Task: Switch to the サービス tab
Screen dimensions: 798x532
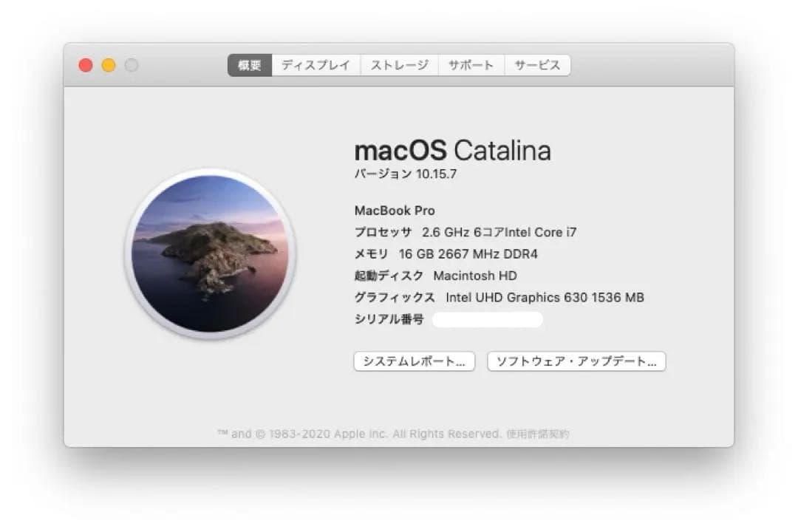Action: point(537,65)
